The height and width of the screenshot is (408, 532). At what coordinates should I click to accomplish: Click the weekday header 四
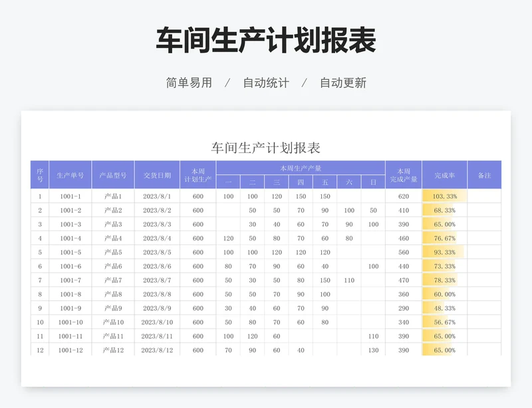301,182
